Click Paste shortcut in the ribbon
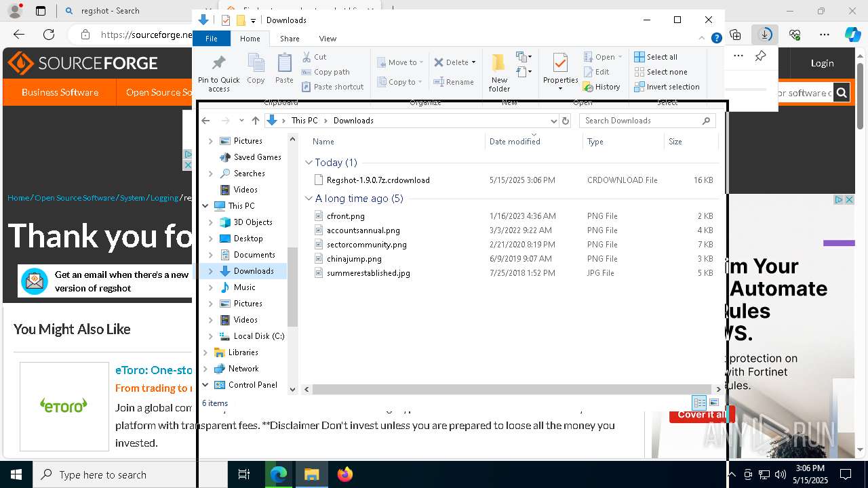Viewport: 868px width, 488px height. tap(332, 87)
